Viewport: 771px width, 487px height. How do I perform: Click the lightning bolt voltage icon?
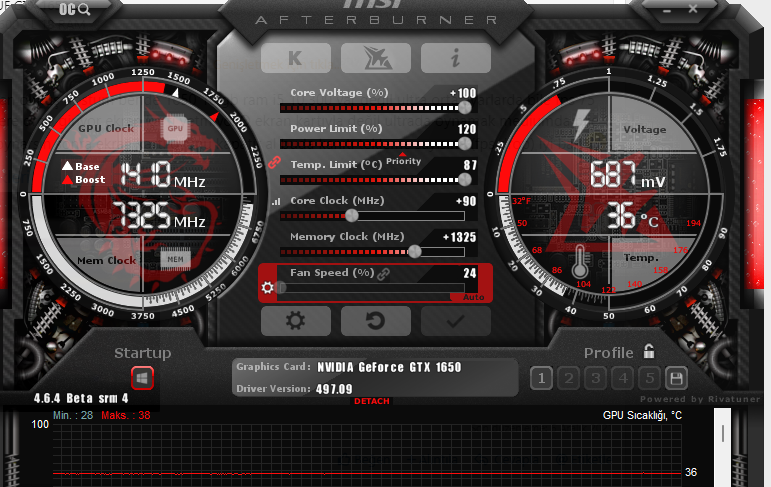[582, 124]
